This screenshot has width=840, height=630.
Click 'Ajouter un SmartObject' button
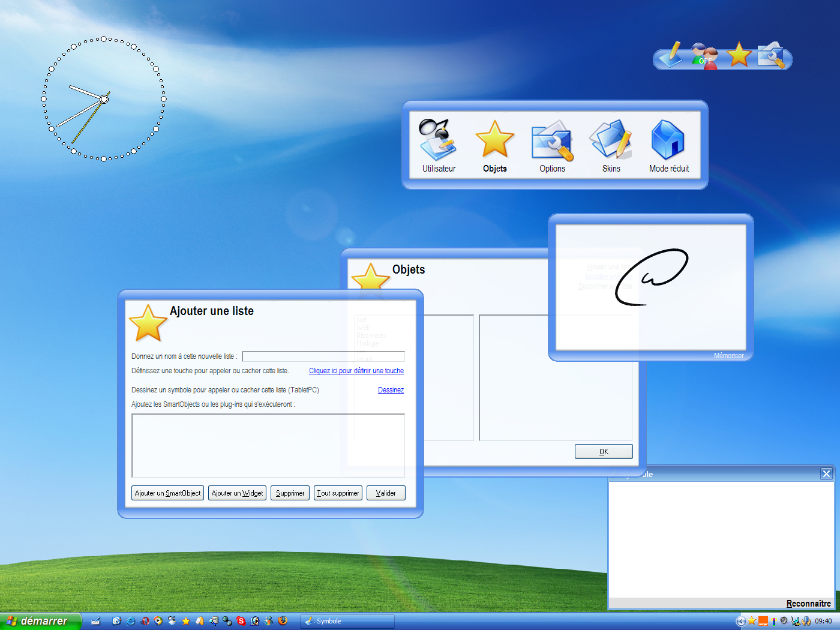click(x=168, y=493)
